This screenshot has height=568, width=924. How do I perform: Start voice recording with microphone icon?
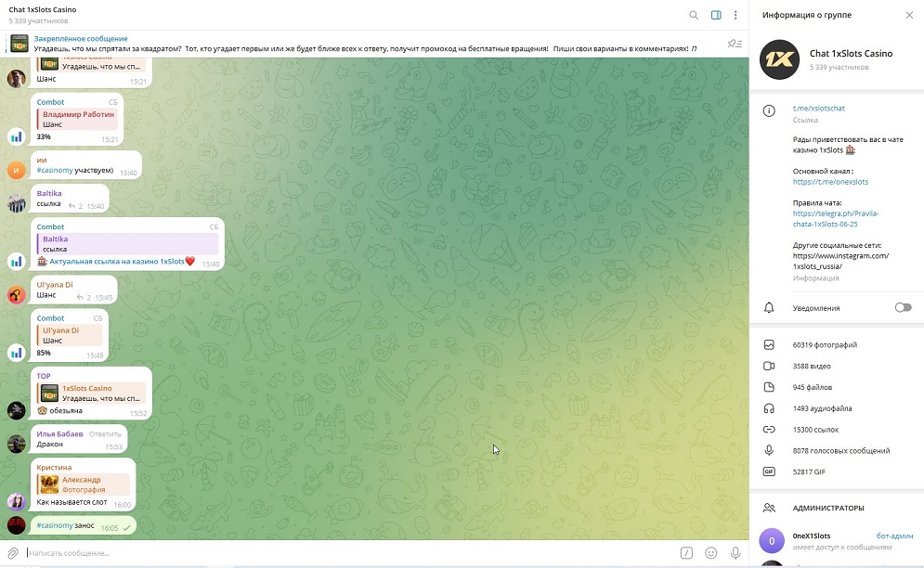(x=735, y=552)
